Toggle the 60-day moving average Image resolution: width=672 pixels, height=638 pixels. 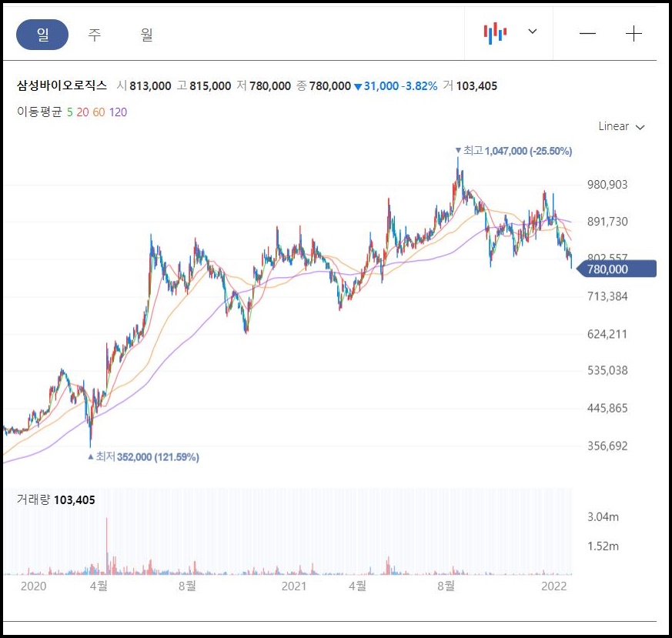[99, 112]
